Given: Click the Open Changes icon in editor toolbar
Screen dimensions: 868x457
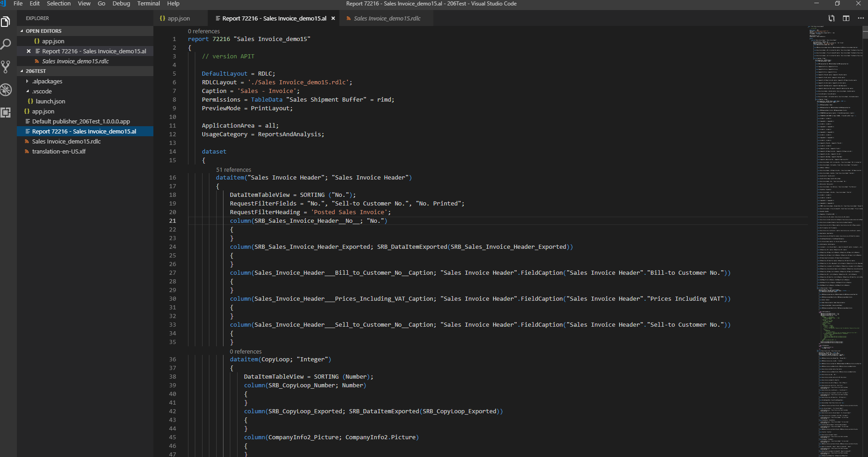Looking at the screenshot, I should (x=832, y=18).
